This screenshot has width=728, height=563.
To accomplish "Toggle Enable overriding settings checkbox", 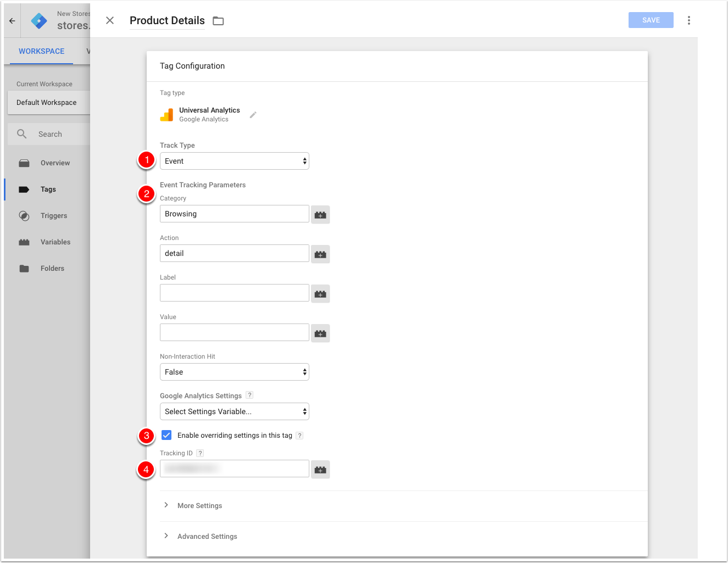I will coord(166,435).
